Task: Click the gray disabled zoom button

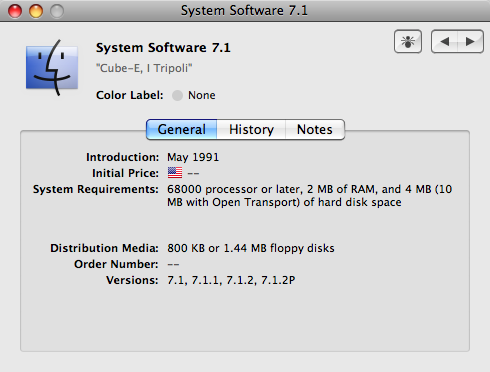Action: (x=57, y=11)
